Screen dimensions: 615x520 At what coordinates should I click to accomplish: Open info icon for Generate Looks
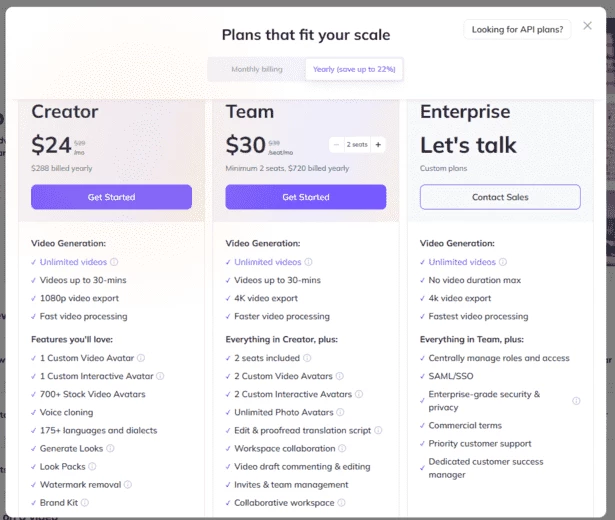110,448
